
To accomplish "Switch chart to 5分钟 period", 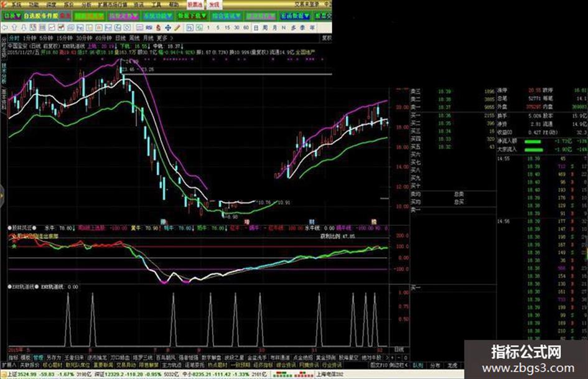I will tap(46, 38).
